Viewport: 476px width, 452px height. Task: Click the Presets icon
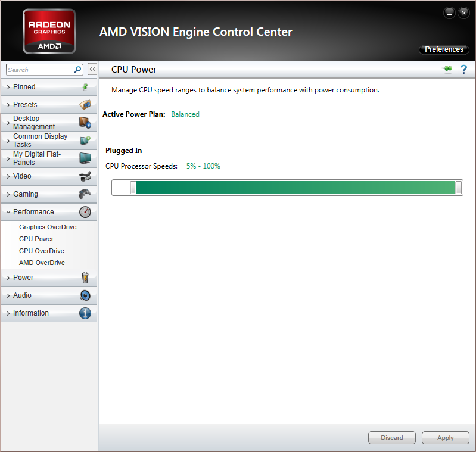[85, 105]
